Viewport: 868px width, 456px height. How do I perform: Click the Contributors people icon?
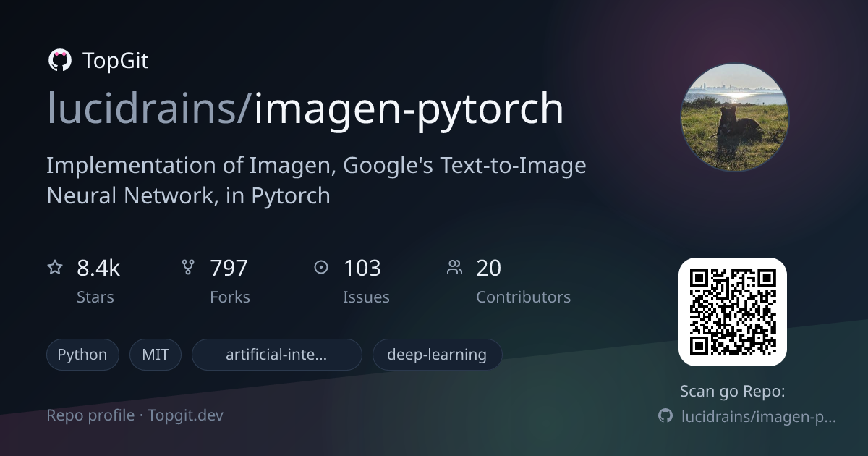point(454,268)
